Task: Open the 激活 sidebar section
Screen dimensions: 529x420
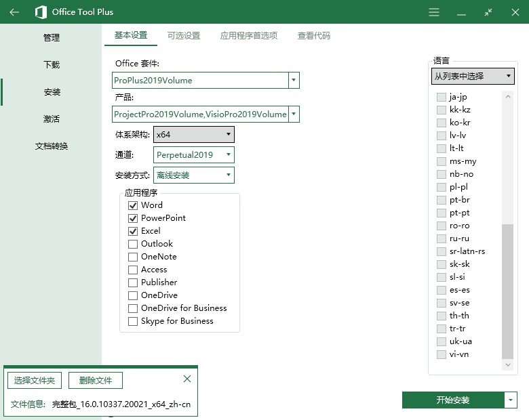Action: (x=52, y=119)
